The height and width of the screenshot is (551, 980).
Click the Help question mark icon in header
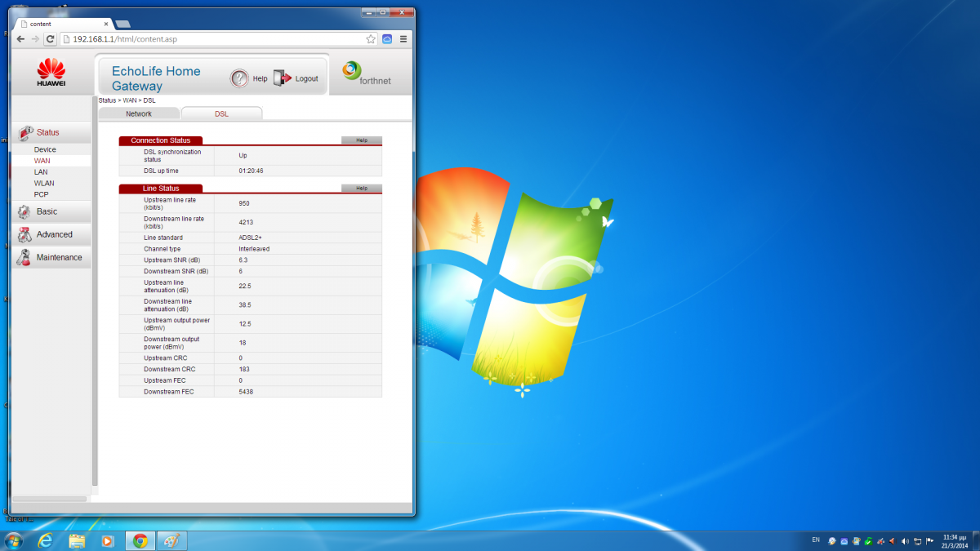(x=238, y=78)
